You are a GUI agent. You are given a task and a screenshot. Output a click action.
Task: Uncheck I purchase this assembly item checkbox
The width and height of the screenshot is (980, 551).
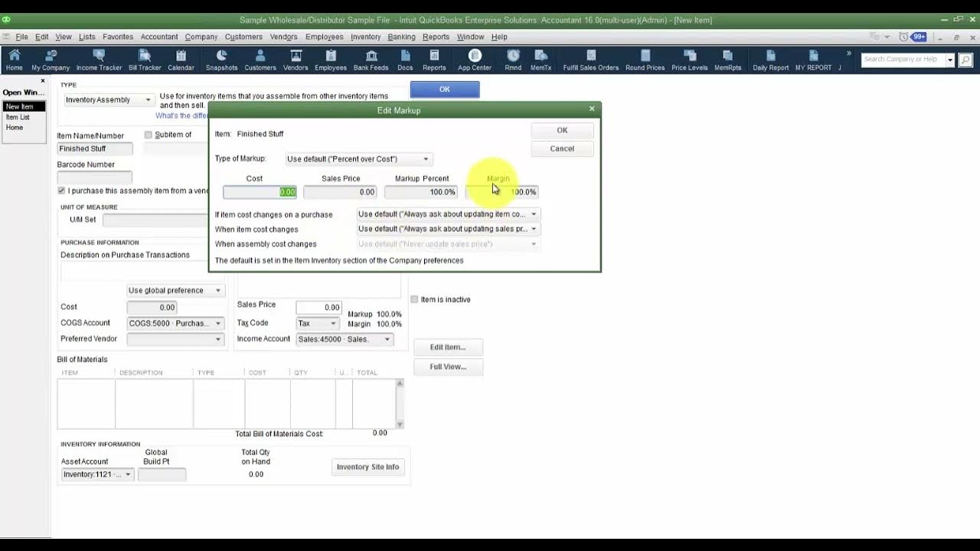61,191
